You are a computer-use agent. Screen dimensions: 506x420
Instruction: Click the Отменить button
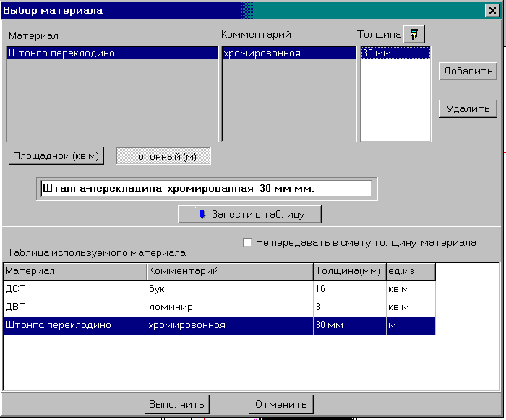pyautogui.click(x=281, y=404)
